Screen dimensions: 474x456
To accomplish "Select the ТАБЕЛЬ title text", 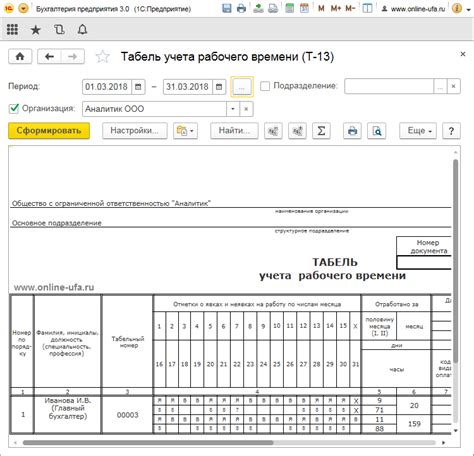I will [335, 262].
